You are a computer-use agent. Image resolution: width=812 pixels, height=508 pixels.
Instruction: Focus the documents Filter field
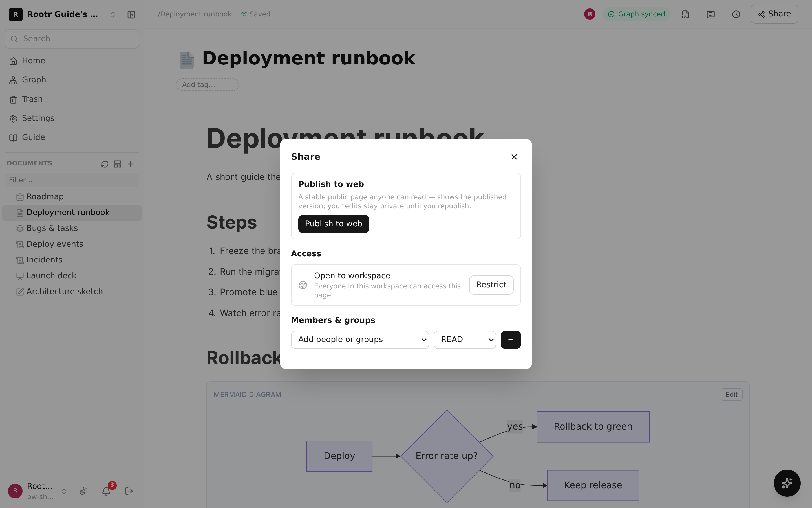[72, 180]
